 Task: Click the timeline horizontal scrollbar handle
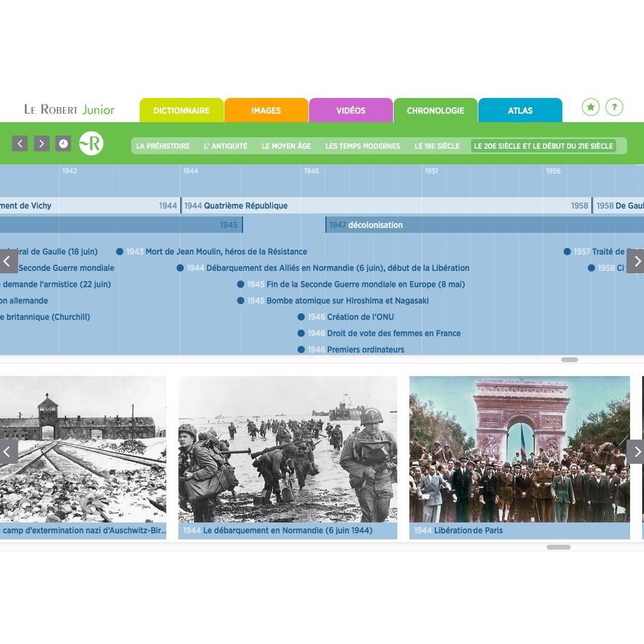[569, 360]
